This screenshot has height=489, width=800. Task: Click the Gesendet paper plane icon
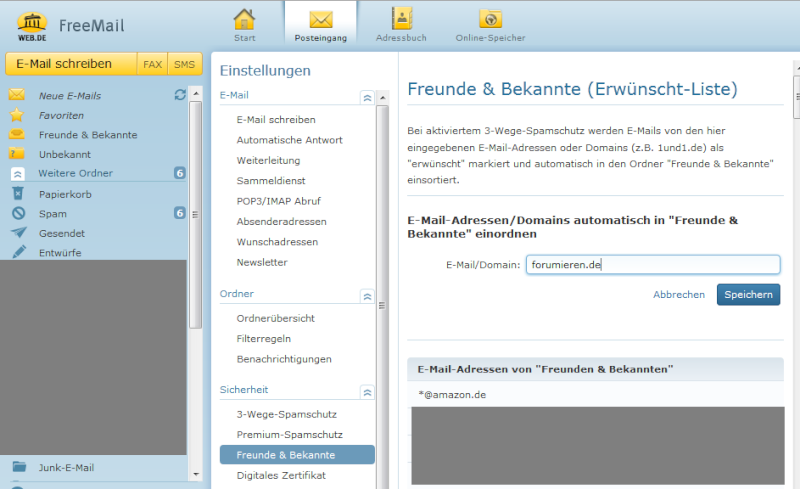pyautogui.click(x=19, y=232)
